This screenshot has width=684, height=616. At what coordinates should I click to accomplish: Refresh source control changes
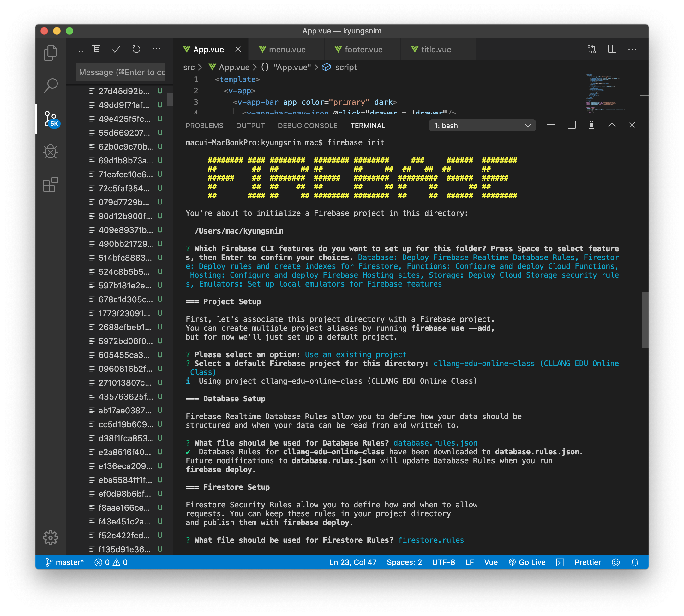tap(136, 50)
